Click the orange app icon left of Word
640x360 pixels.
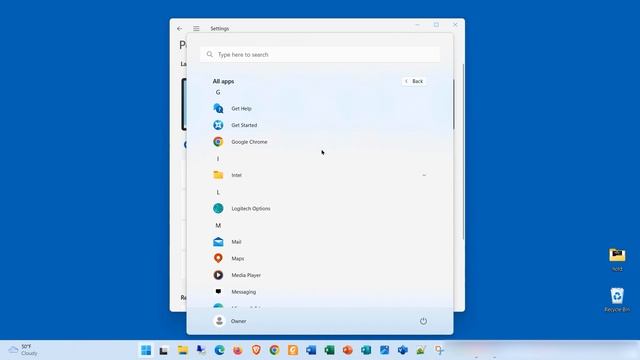click(x=293, y=350)
